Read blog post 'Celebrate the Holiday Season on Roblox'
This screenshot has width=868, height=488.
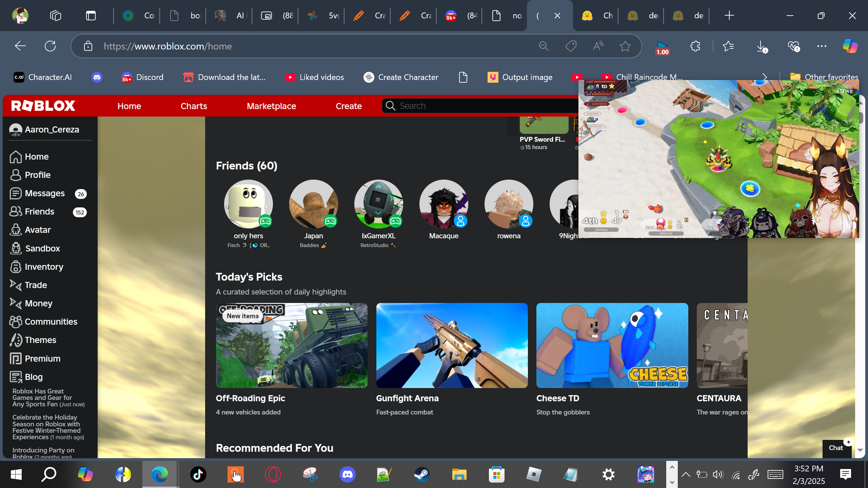[x=48, y=427]
